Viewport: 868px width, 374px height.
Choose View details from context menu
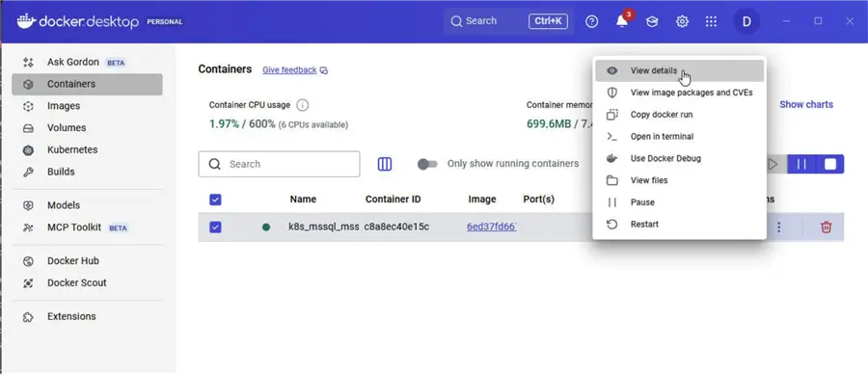coord(679,70)
